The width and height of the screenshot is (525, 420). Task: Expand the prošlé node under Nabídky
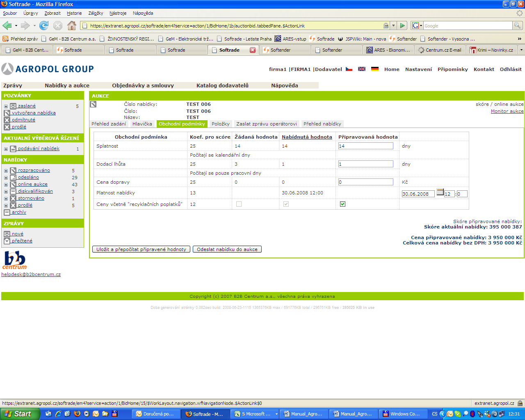click(x=6, y=206)
